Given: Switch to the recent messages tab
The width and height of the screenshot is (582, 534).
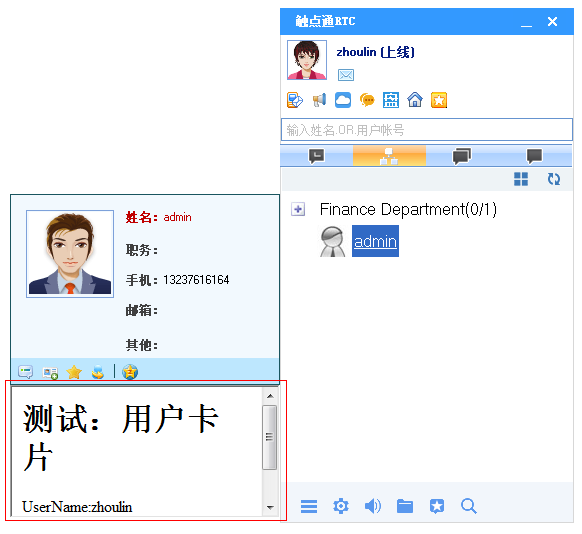Looking at the screenshot, I should pos(317,156).
